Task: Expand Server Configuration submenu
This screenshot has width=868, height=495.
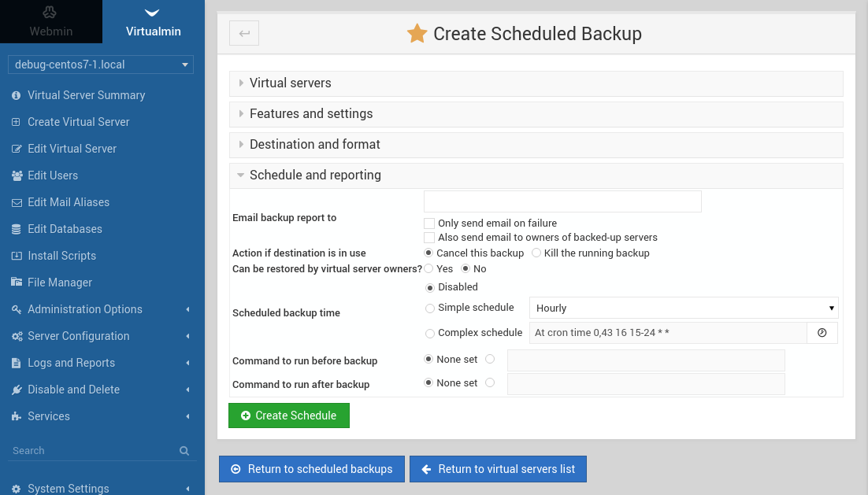Action: [187, 336]
